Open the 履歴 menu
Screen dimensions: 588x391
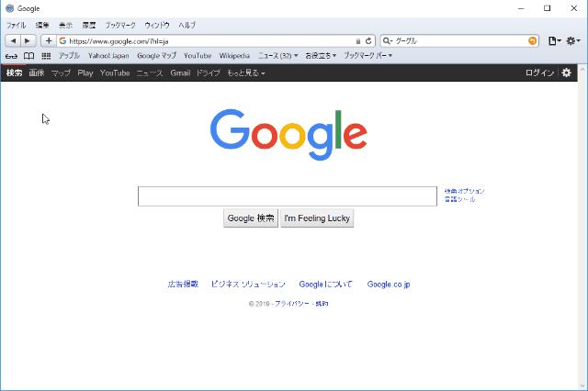pyautogui.click(x=89, y=25)
